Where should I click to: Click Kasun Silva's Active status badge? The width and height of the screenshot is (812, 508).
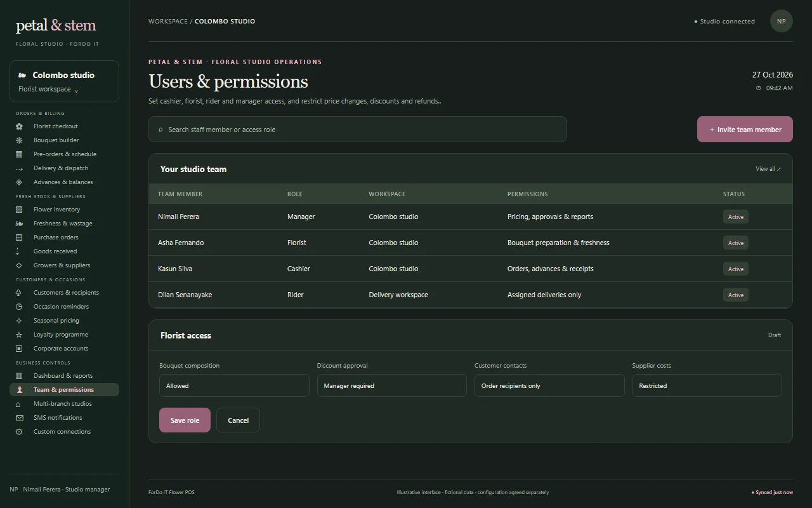click(x=736, y=269)
